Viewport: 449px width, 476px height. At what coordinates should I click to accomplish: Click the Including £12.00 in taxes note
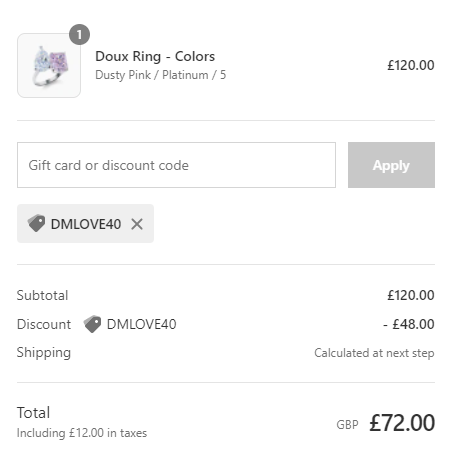pyautogui.click(x=82, y=433)
